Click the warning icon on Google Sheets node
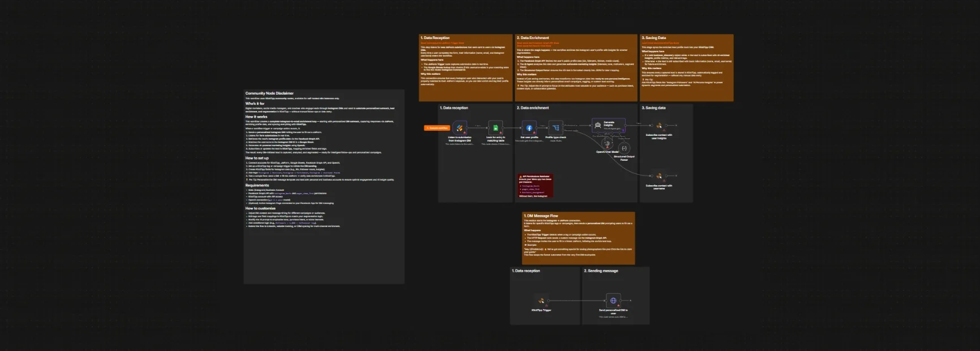The height and width of the screenshot is (351, 980). pyautogui.click(x=501, y=132)
